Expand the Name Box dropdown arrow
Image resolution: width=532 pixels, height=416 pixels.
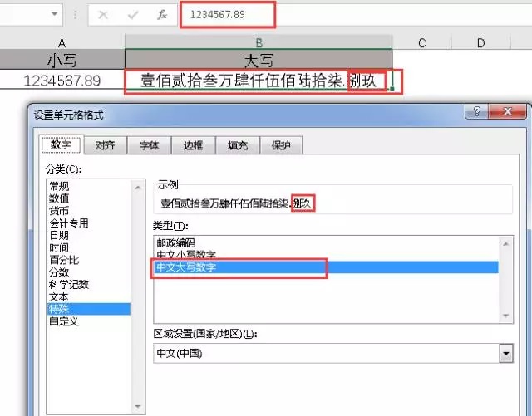tap(54, 14)
